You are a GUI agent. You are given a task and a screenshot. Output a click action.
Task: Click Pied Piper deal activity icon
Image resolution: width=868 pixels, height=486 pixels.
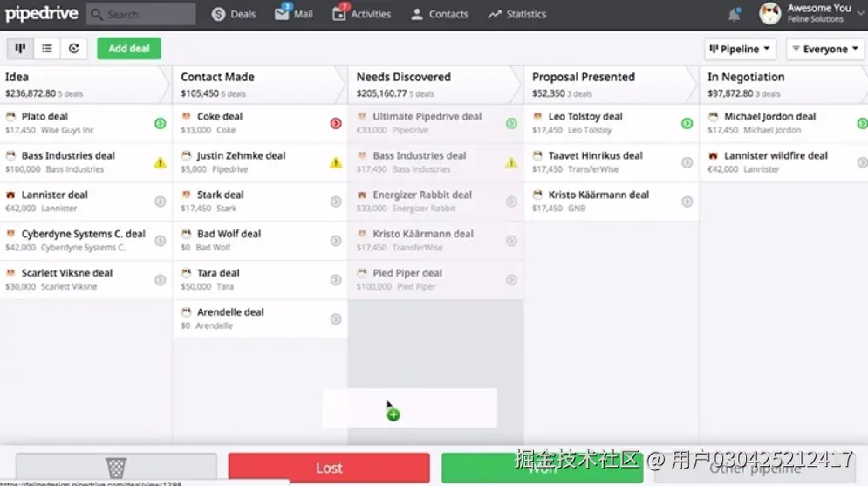coord(511,280)
